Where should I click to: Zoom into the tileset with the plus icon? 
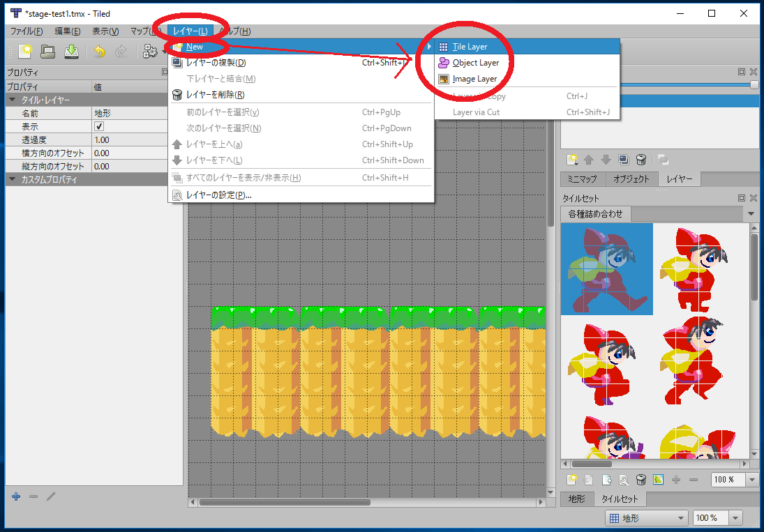(x=675, y=480)
